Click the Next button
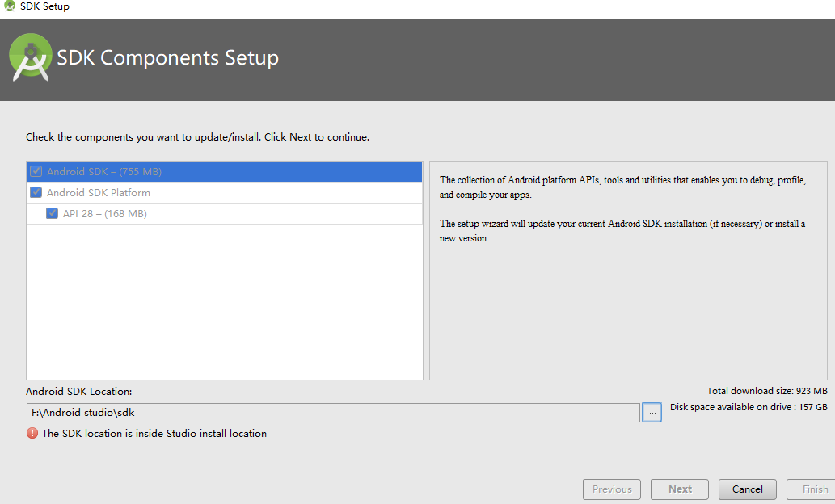Viewport: 835px width, 504px height. click(680, 489)
